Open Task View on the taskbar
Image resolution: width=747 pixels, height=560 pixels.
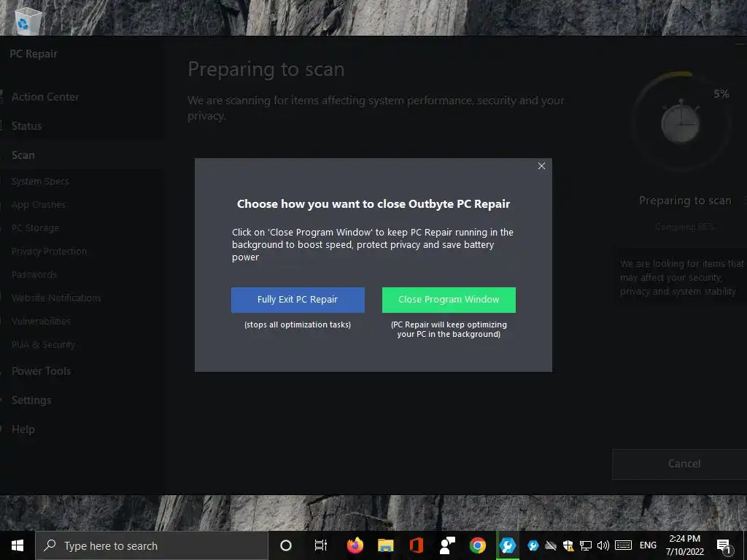[321, 545]
